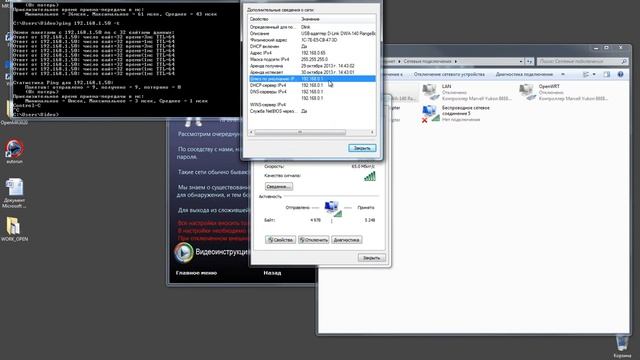Click 'Главное меню' in the dark window
The image size is (640, 360).
[196, 273]
